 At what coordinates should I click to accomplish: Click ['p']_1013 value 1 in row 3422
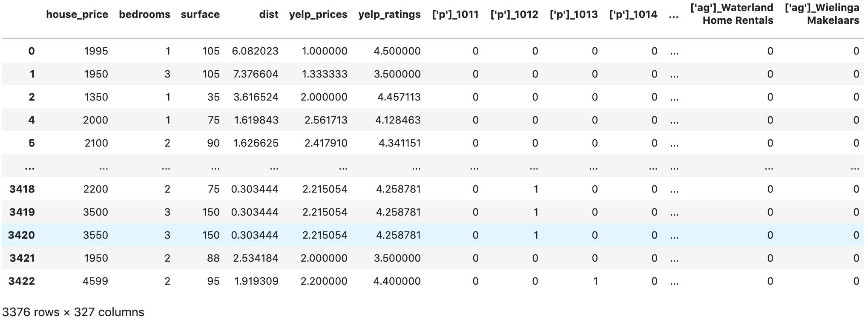tap(595, 281)
